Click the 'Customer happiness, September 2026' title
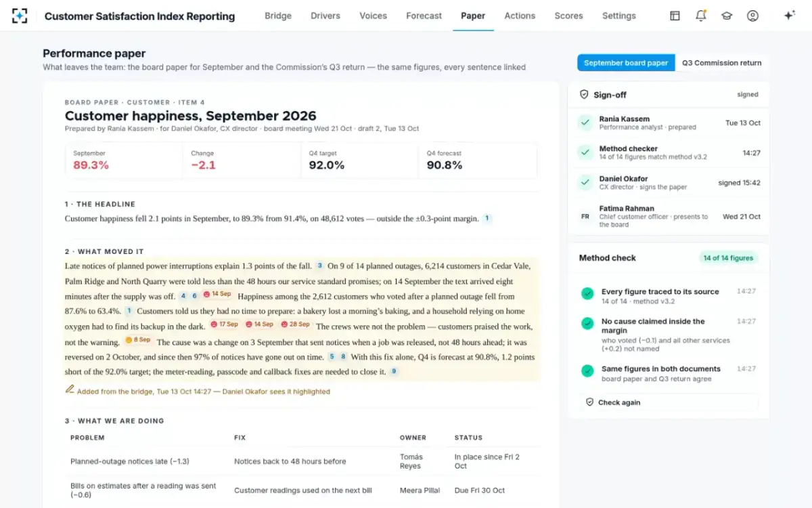The height and width of the screenshot is (508, 812). pos(190,116)
